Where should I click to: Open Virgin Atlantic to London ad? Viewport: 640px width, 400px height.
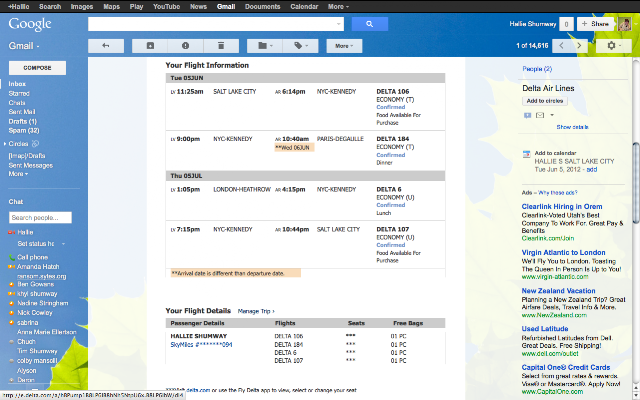pyautogui.click(x=563, y=253)
